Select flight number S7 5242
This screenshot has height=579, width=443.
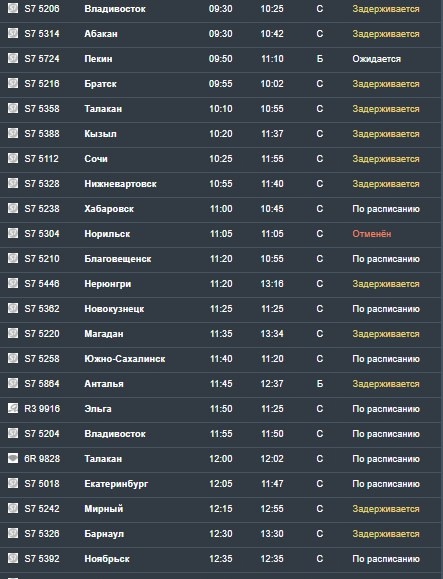[42, 509]
